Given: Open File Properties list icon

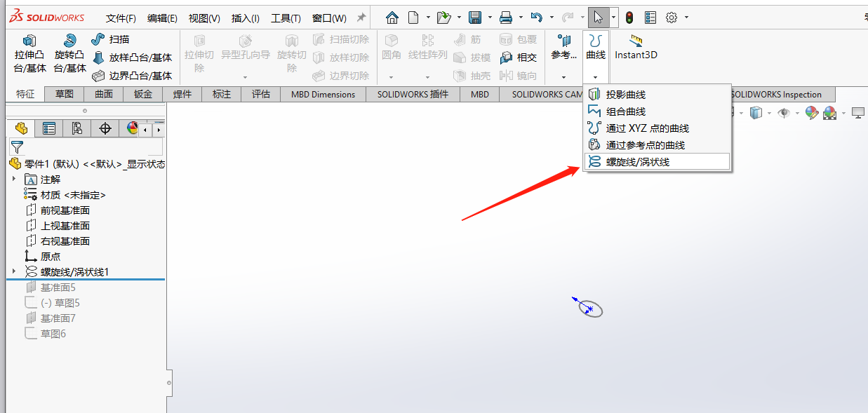Looking at the screenshot, I should click(650, 18).
